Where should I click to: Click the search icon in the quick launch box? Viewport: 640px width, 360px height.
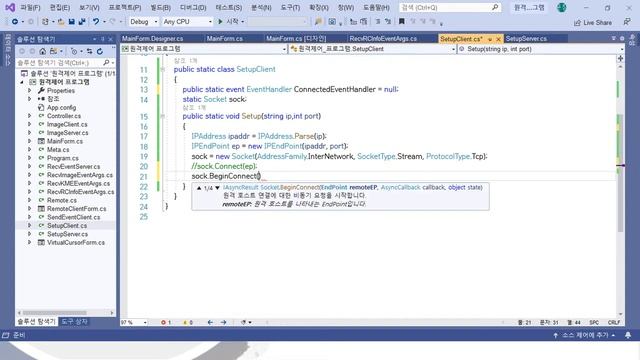pos(495,7)
